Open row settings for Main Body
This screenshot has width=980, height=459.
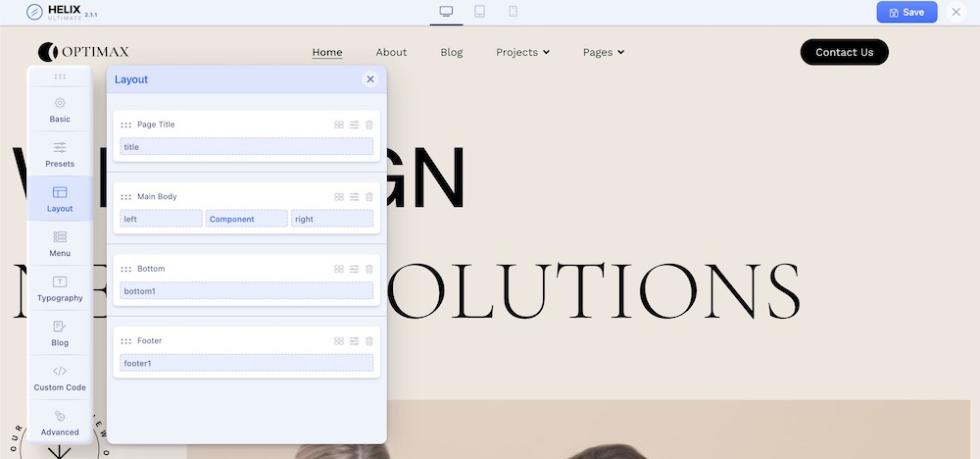pyautogui.click(x=354, y=196)
